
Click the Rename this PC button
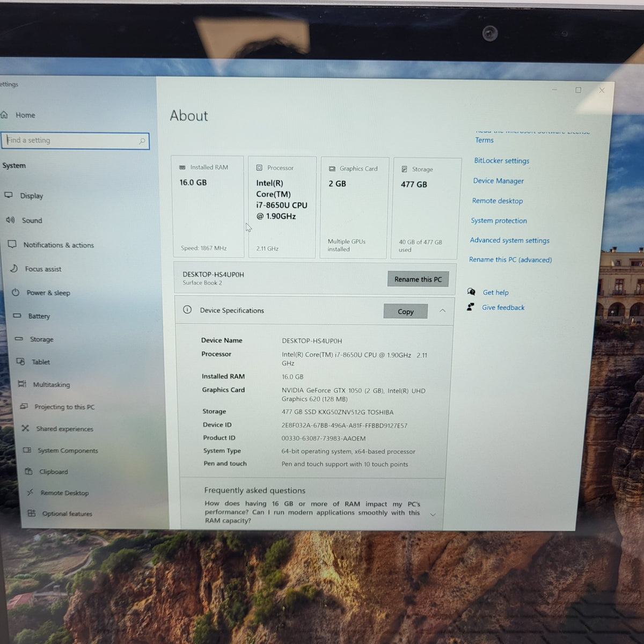coord(418,279)
